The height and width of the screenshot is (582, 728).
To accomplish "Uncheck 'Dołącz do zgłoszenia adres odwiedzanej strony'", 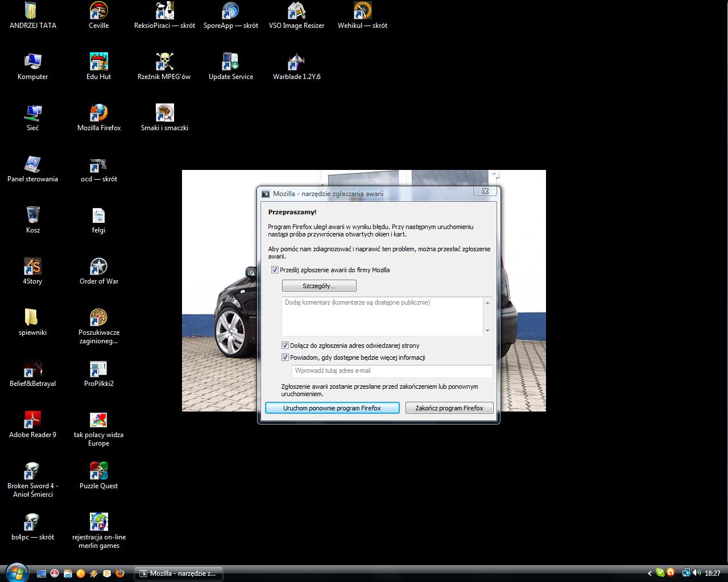I will (286, 346).
